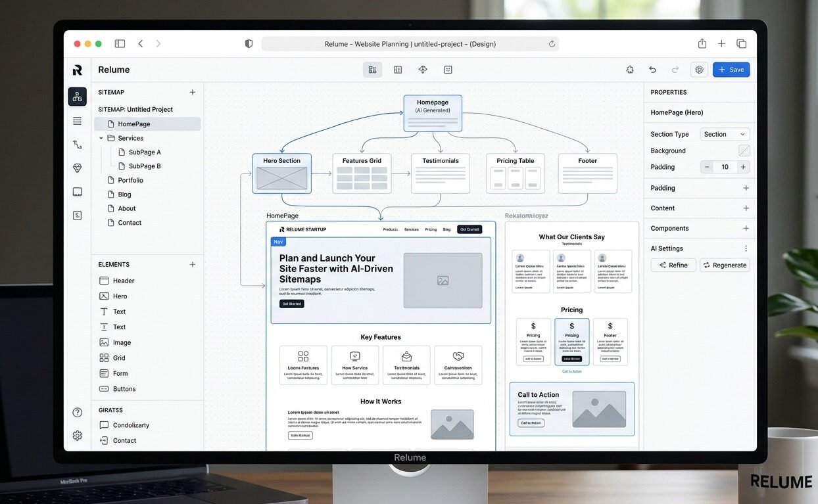This screenshot has width=818, height=504.
Task: Add a new element with the Elements plus
Action: click(x=193, y=265)
